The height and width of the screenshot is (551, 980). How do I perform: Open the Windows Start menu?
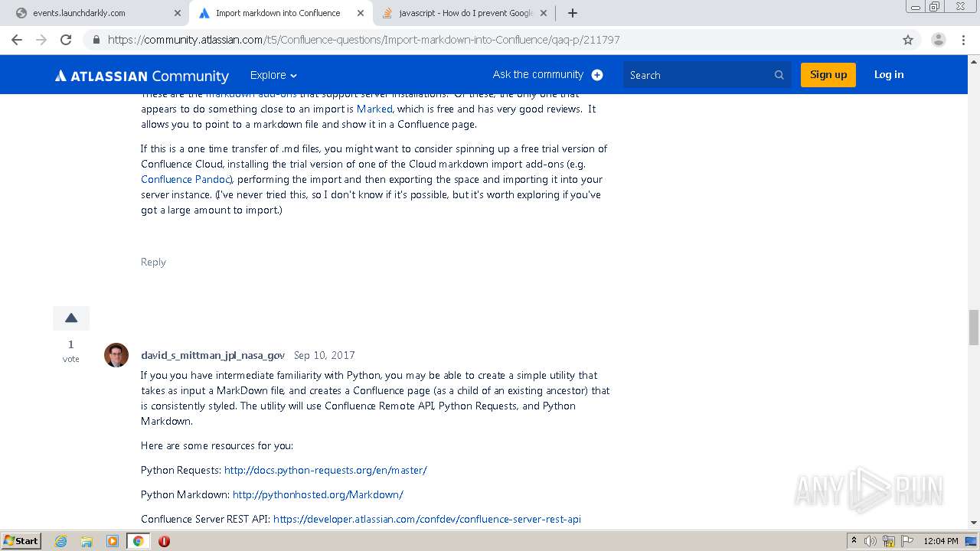coord(21,541)
